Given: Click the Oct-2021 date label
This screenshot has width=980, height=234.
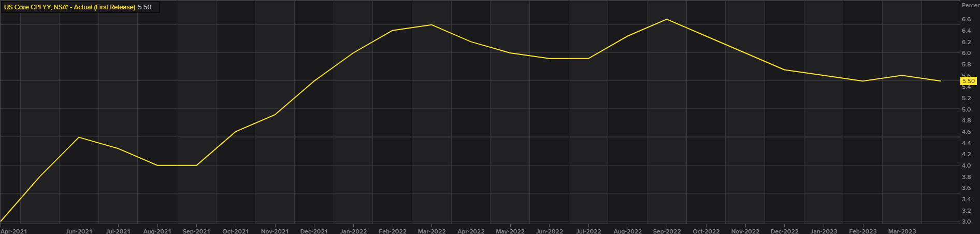Looking at the screenshot, I should coord(236,231).
